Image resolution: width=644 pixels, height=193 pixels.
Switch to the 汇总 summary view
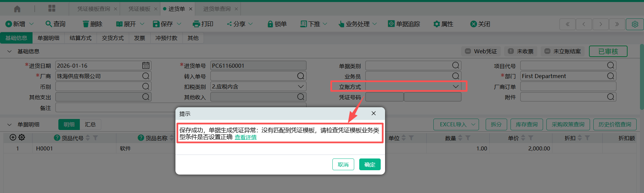coord(90,125)
